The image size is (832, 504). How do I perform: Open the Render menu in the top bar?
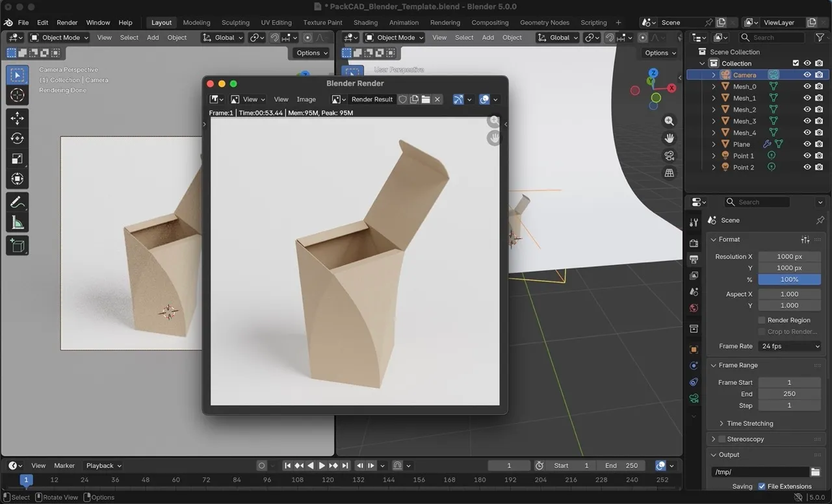[67, 22]
